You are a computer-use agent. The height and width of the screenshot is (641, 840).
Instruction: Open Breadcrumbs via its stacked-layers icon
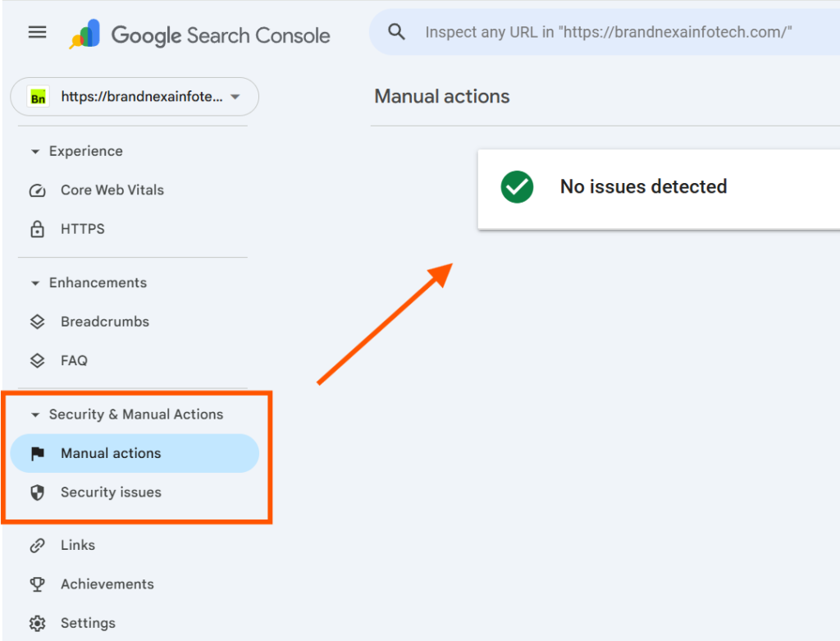click(38, 322)
